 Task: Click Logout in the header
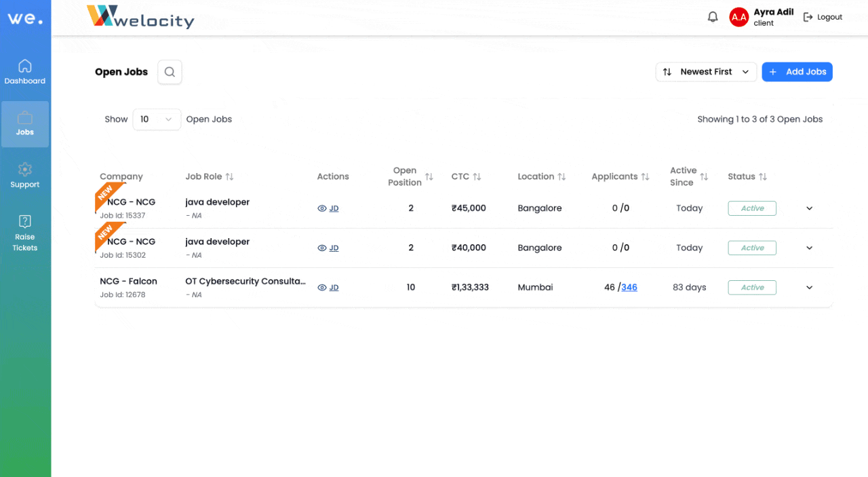(823, 17)
